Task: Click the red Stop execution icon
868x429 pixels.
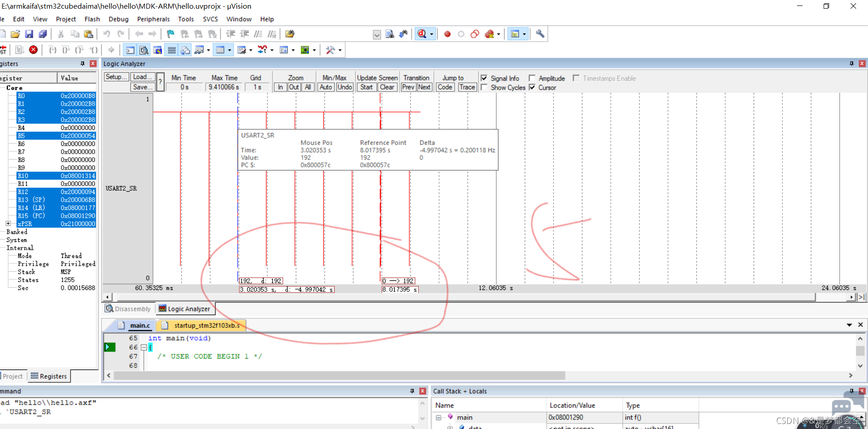Action: pos(33,50)
